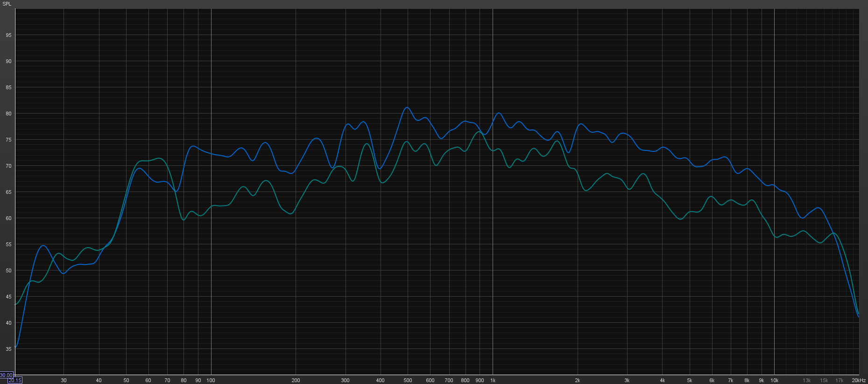Click the 80 dB label on the SPL axis

coord(9,114)
